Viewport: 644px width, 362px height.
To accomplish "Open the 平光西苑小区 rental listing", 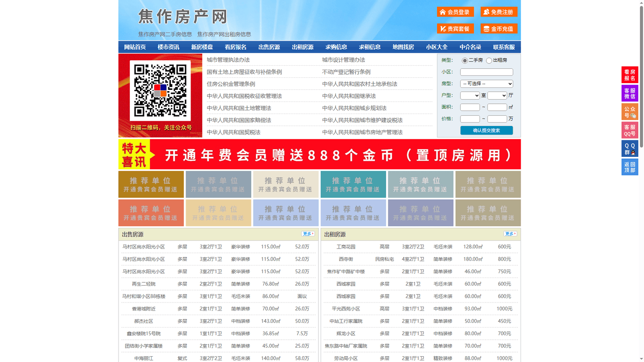I will [346, 309].
